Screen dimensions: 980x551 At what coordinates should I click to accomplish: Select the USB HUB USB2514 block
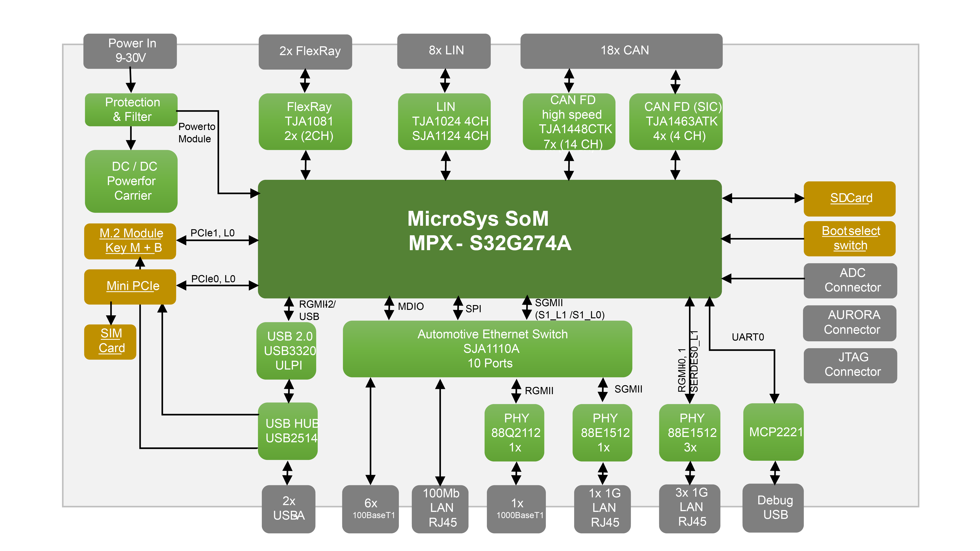tap(288, 431)
